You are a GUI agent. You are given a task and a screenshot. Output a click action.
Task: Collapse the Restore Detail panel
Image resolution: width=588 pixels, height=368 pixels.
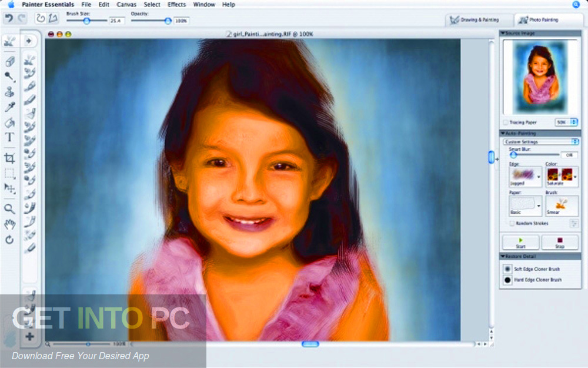[503, 257]
